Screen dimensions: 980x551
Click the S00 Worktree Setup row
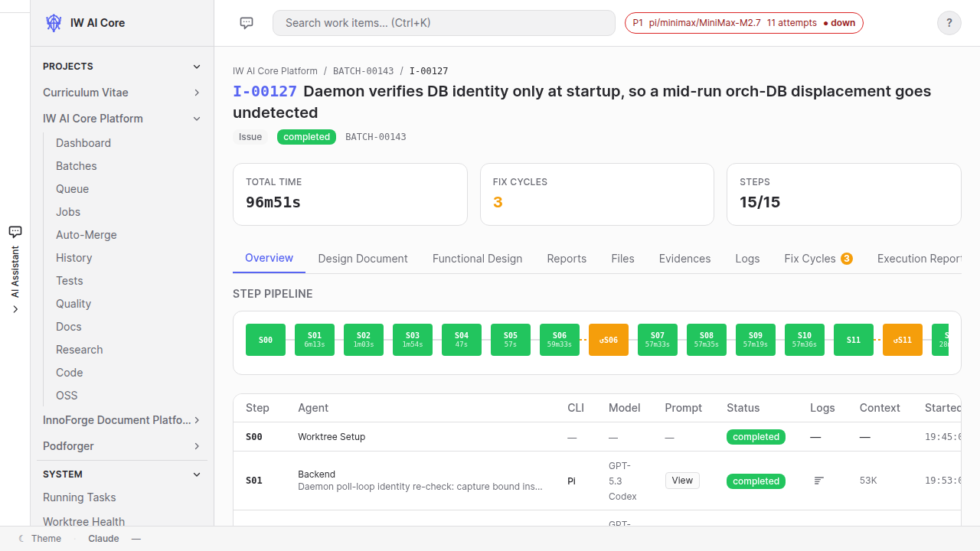pyautogui.click(x=597, y=437)
